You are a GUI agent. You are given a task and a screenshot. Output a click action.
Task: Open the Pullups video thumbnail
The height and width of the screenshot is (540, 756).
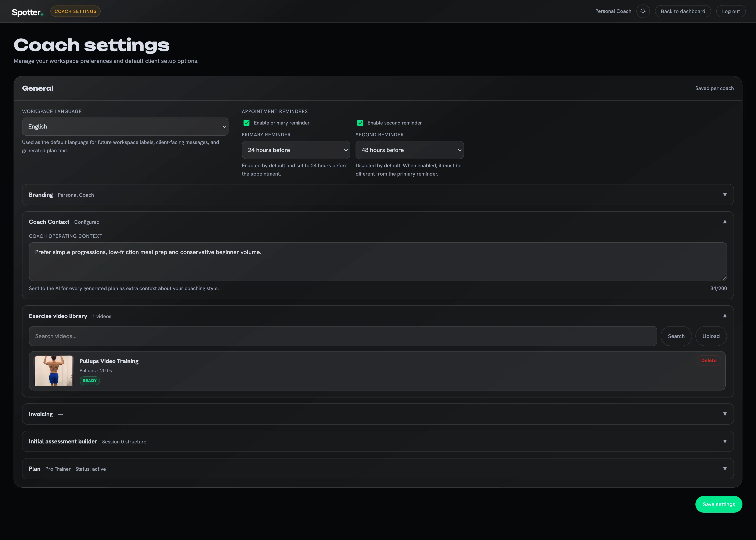pyautogui.click(x=54, y=371)
